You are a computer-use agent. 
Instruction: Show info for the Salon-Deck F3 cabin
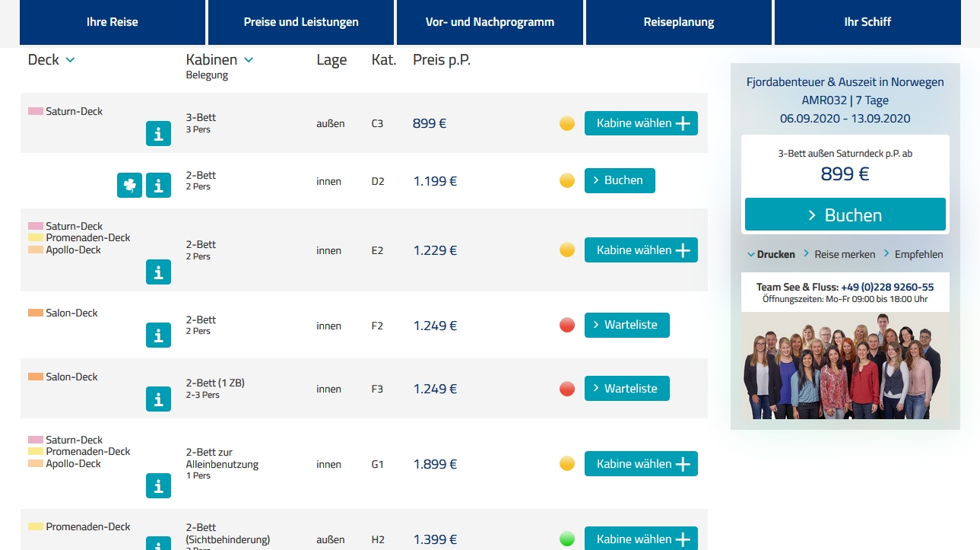pyautogui.click(x=158, y=399)
